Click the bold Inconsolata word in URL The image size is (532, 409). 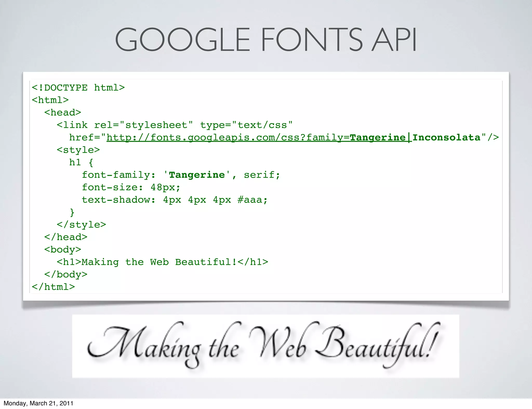click(446, 138)
